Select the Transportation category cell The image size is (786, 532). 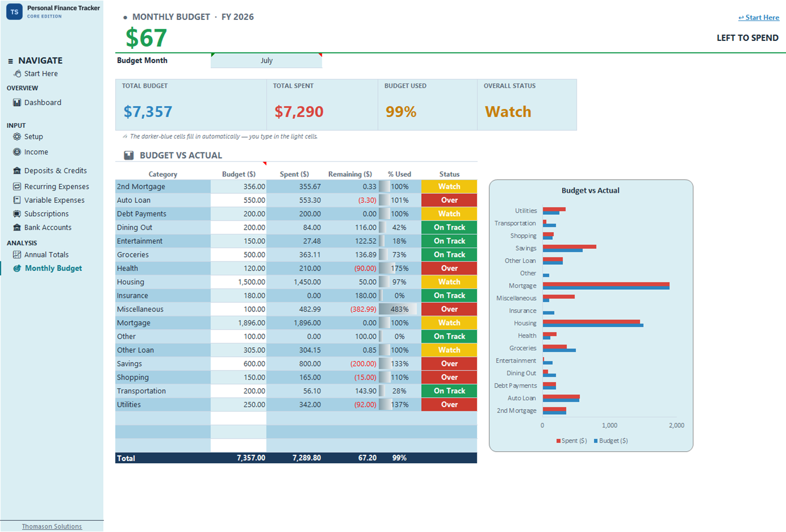163,391
